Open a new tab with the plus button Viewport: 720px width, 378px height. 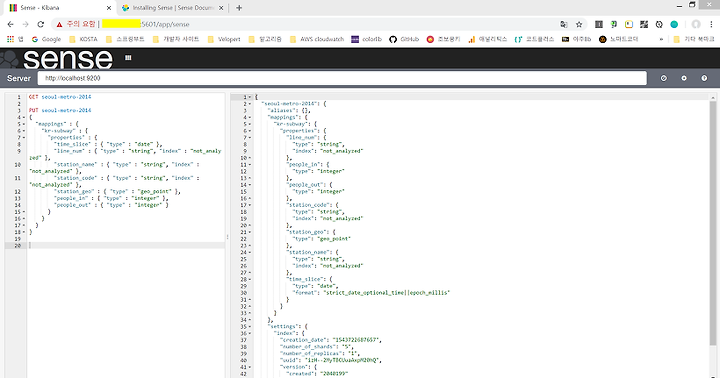pos(239,8)
